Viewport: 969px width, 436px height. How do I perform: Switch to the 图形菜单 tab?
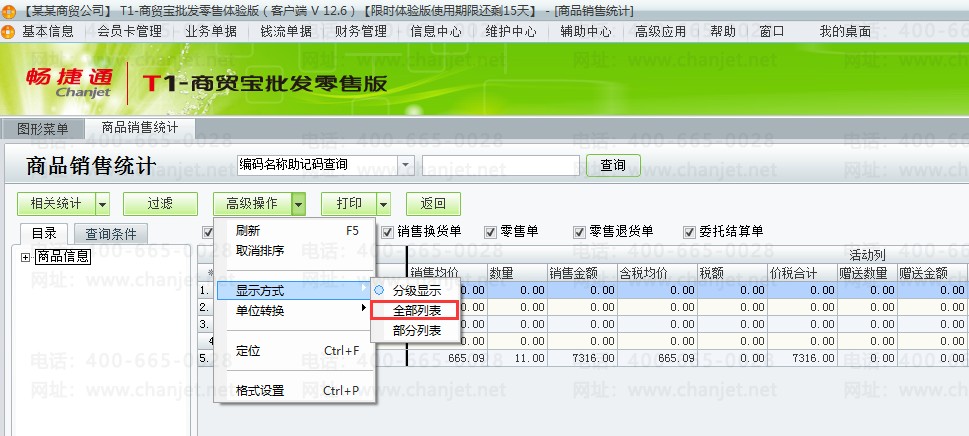(43, 129)
